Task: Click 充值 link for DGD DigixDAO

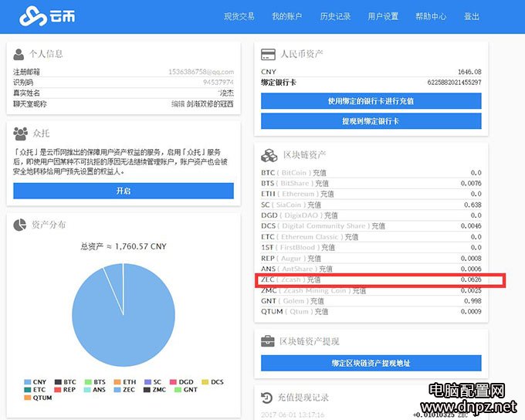Action: coord(330,215)
